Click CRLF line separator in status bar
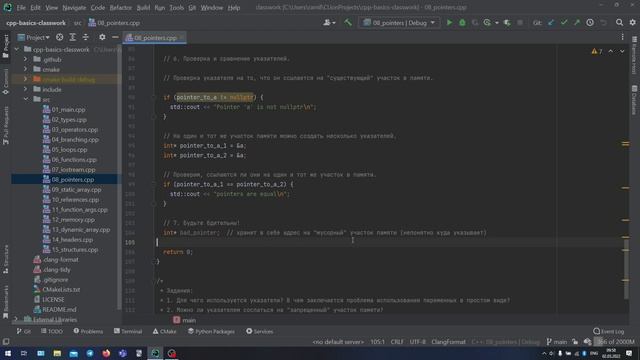Image resolution: width=640 pixels, height=360 pixels. point(397,342)
